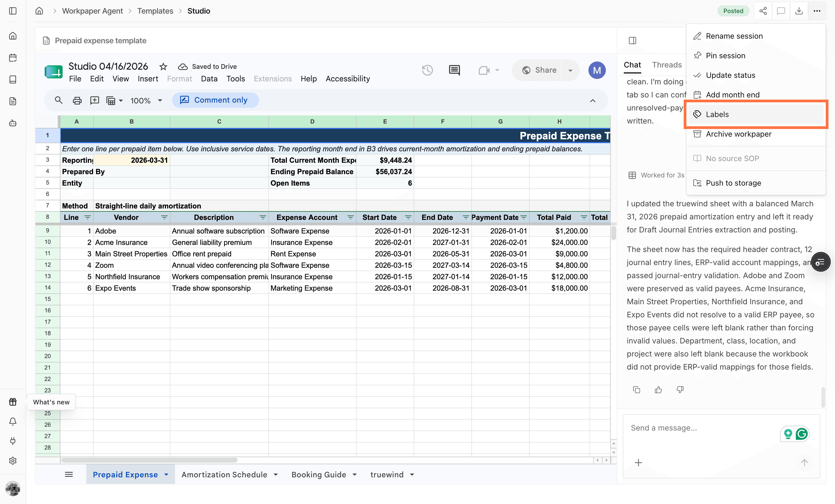Give thumbs down to the response
Image resolution: width=835 pixels, height=504 pixels.
pyautogui.click(x=680, y=390)
